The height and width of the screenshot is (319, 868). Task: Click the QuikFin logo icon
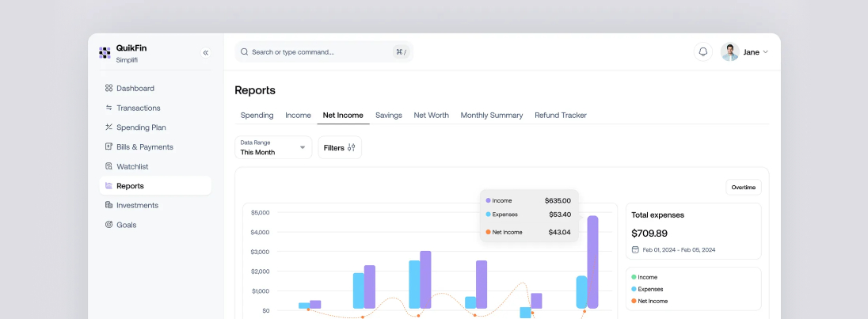click(x=105, y=53)
